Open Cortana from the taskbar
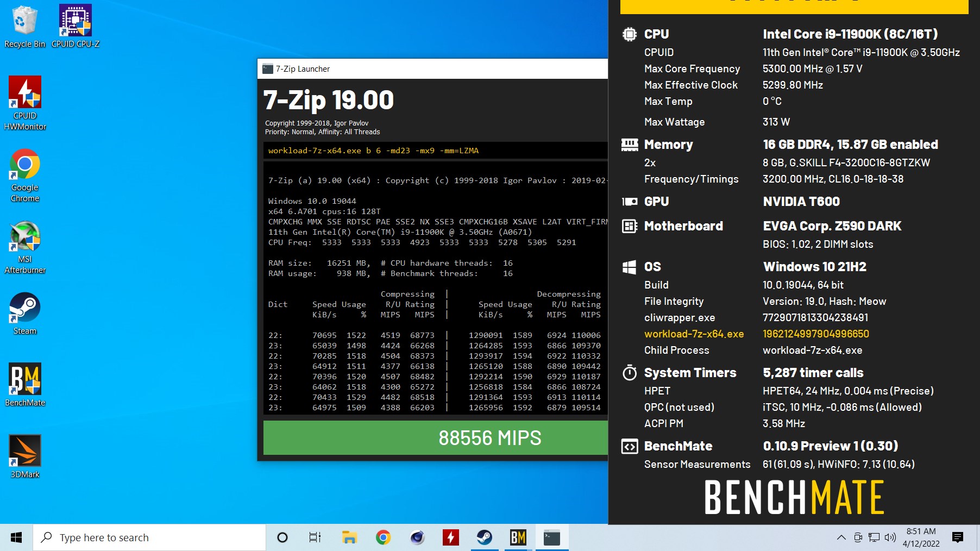980x551 pixels. 282,537
